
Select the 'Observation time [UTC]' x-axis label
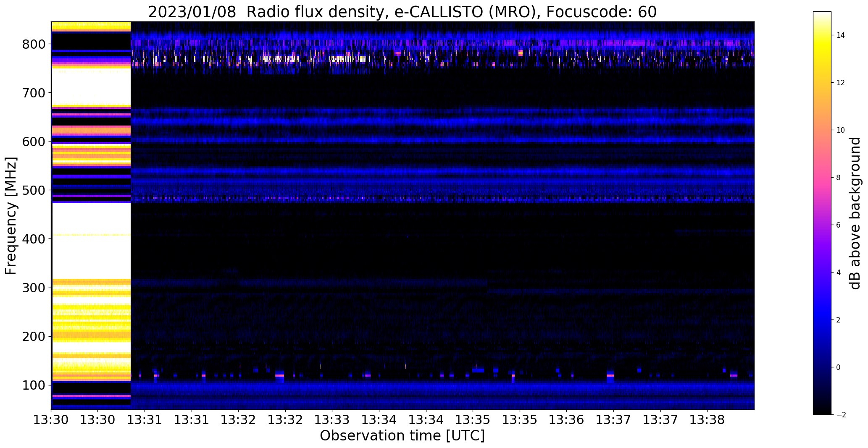pyautogui.click(x=402, y=435)
